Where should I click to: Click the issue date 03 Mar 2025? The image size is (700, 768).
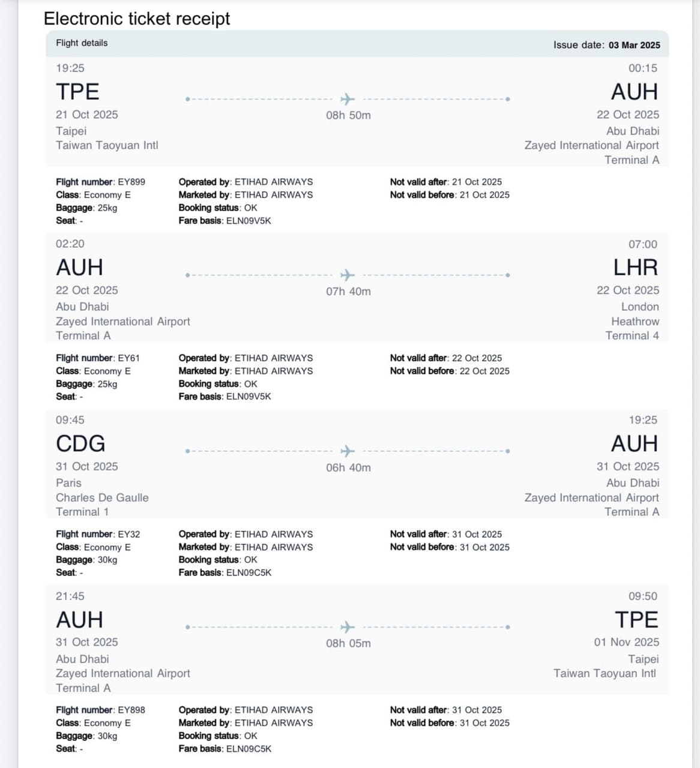tap(634, 45)
